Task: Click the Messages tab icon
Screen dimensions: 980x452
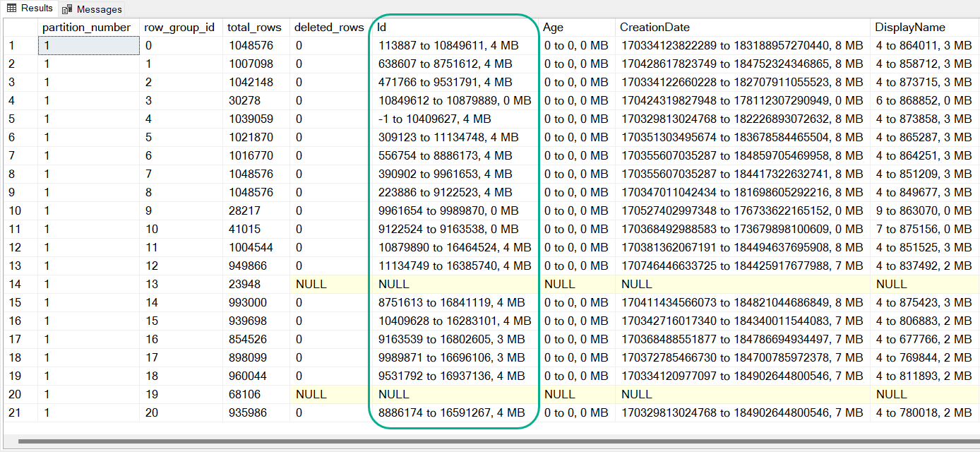Action: tap(67, 9)
